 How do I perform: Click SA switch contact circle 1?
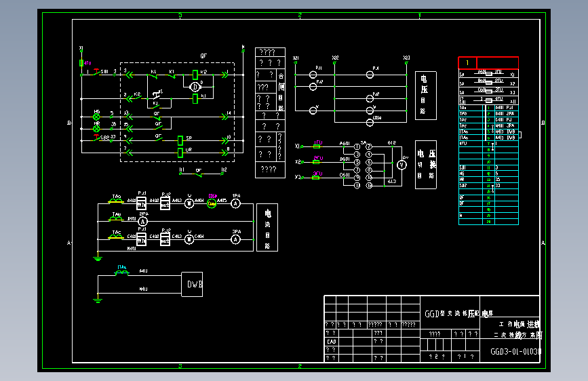tap(357, 146)
